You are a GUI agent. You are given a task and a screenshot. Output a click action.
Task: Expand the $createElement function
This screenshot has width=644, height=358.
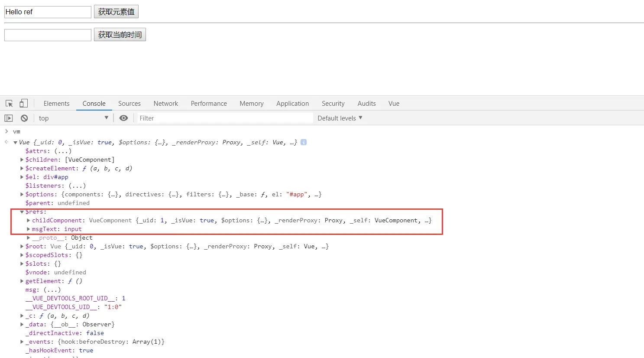(x=22, y=168)
